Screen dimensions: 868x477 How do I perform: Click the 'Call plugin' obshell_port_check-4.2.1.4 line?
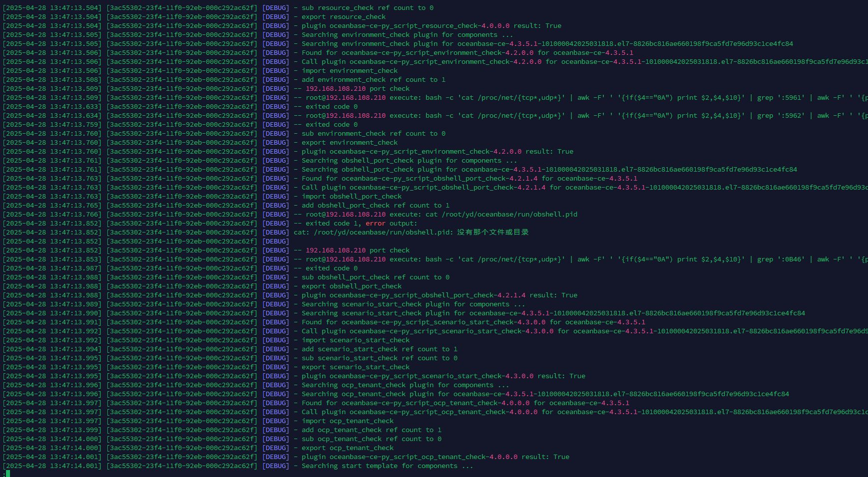pyautogui.click(x=585, y=188)
